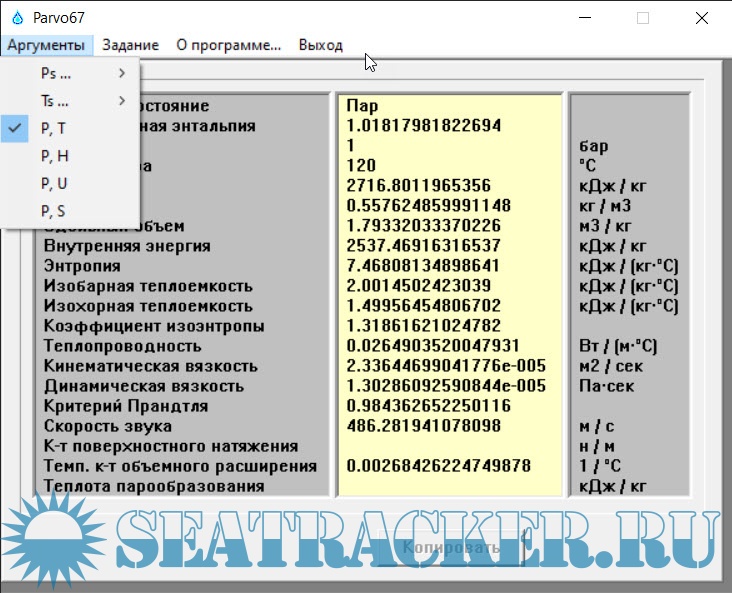This screenshot has height=593, width=732.
Task: Open the Задание menu
Action: click(130, 45)
